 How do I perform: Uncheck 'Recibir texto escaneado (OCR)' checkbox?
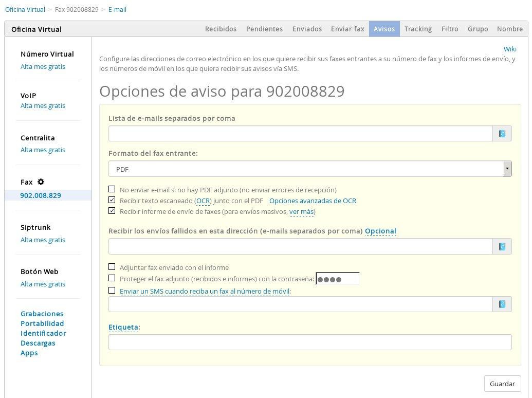112,200
